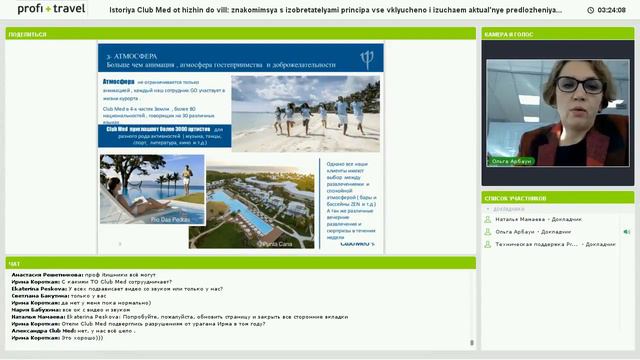Image resolution: width=640 pixels, height=360 pixels.
Task: Click the СПИСОК УЧАСТНИКОВ panel header
Action: (558, 198)
